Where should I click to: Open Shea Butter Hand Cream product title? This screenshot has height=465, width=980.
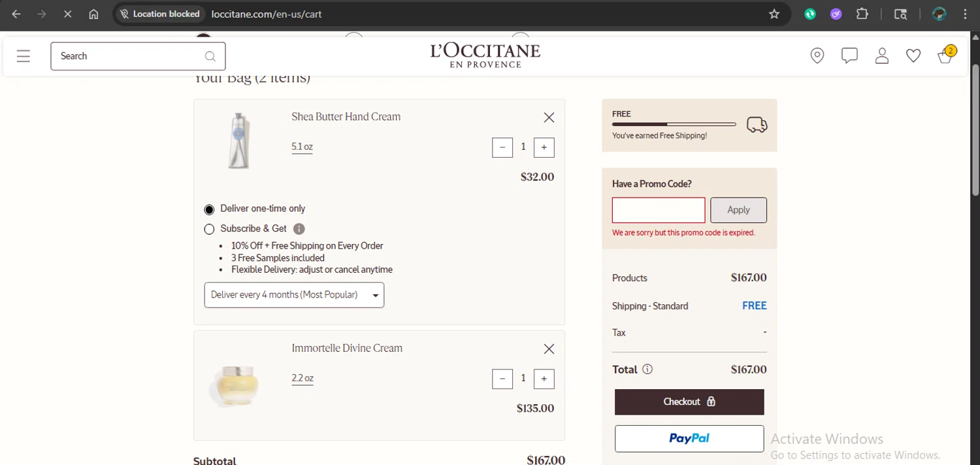pyautogui.click(x=346, y=116)
